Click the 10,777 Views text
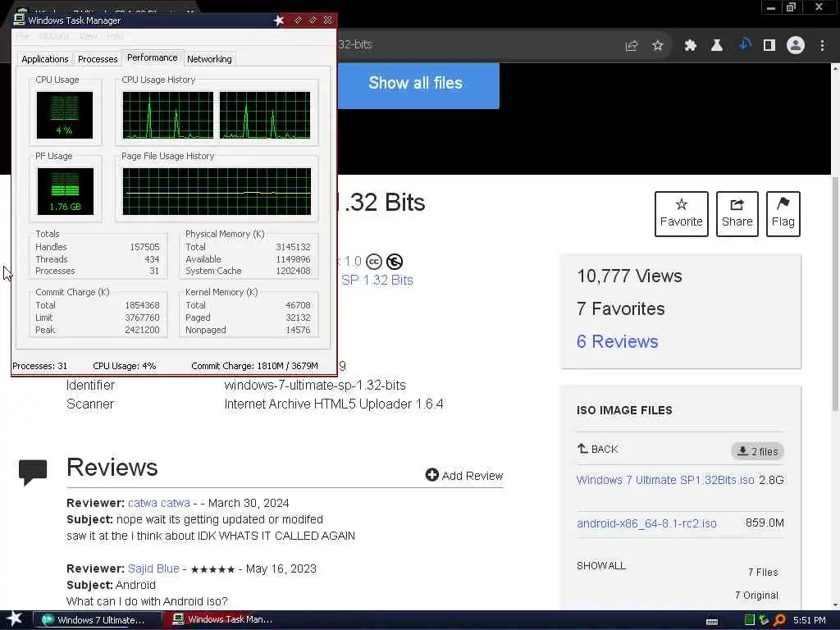 [629, 276]
